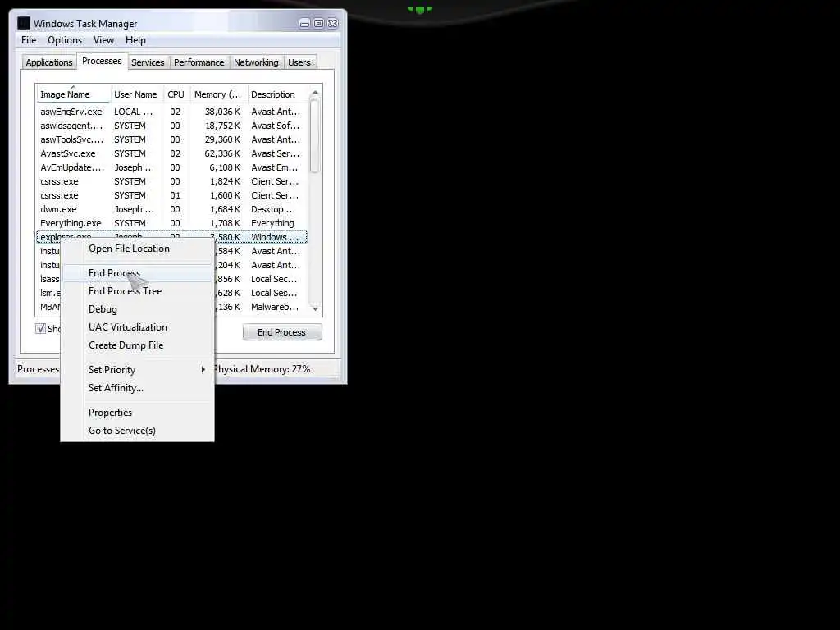Click the Task Manager title bar icon

[24, 23]
